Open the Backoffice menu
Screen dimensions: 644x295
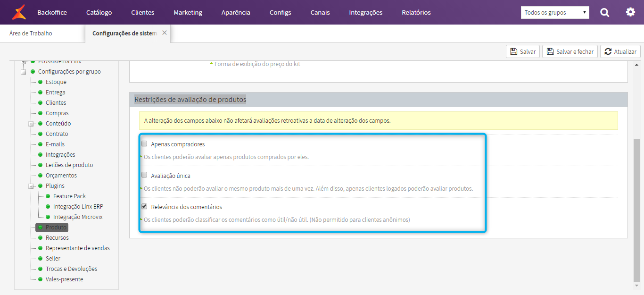(x=52, y=12)
